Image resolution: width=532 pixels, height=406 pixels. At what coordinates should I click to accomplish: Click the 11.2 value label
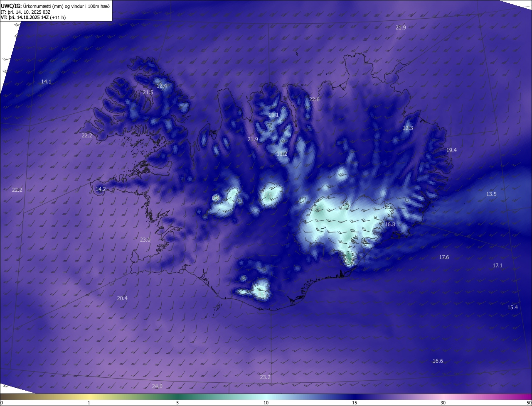coord(282,154)
